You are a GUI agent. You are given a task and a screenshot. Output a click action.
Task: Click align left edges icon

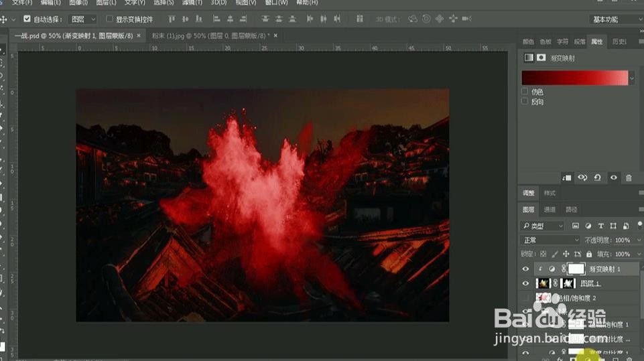click(216, 19)
